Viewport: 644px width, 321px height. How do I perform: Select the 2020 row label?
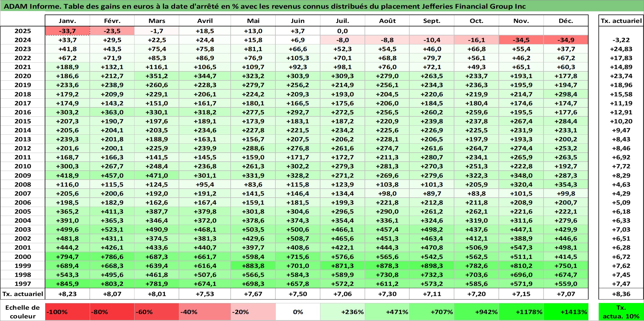coord(23,76)
